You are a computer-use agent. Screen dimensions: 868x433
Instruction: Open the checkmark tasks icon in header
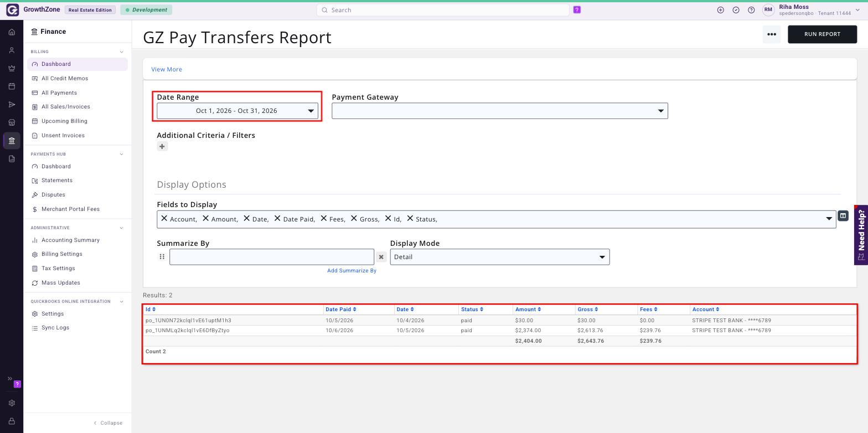click(x=736, y=10)
